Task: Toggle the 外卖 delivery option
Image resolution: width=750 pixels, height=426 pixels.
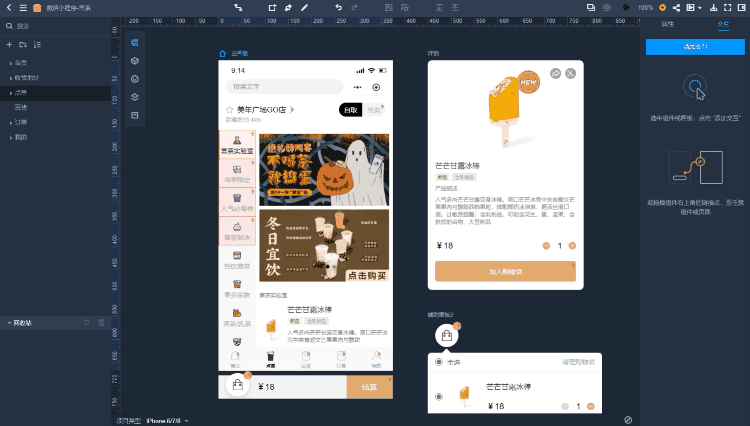Action: pos(374,110)
